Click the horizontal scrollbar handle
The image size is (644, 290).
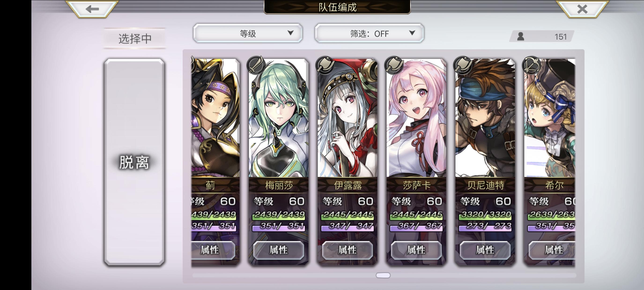383,275
